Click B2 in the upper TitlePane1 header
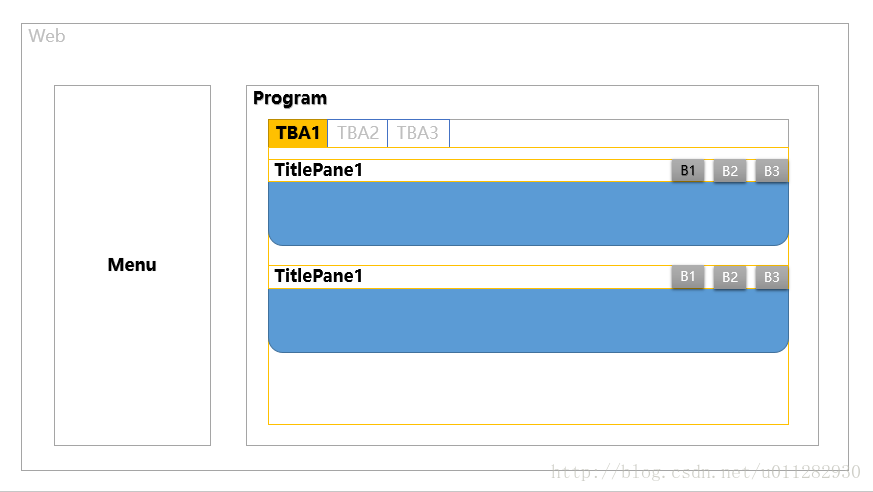Screen dimensions: 873x492 [x=730, y=171]
